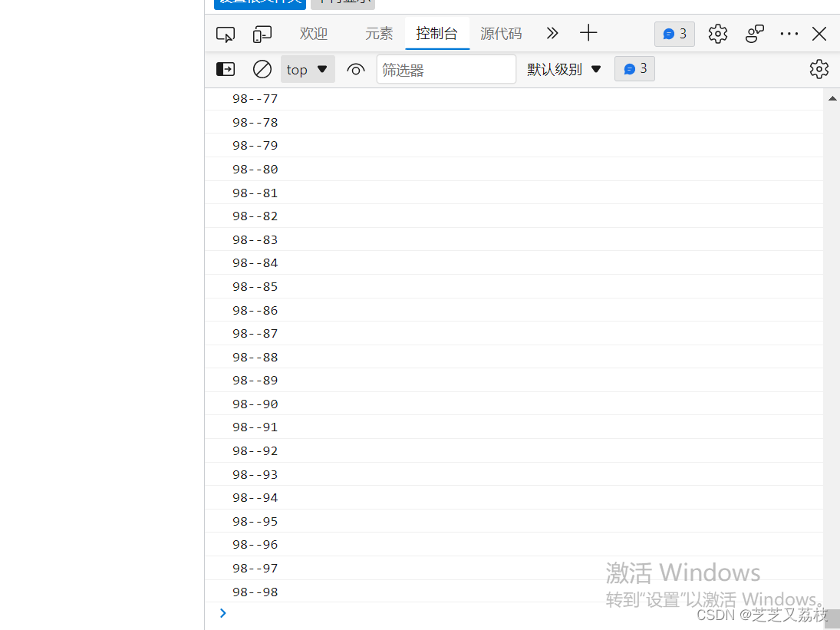This screenshot has width=840, height=630.
Task: Expand the top frame context dropdown
Action: point(307,68)
